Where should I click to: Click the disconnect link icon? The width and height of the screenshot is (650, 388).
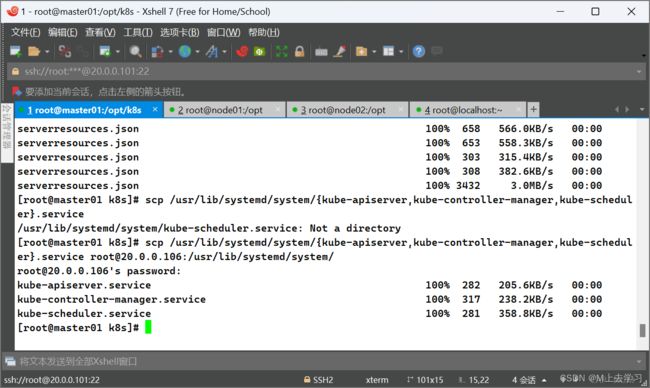(64, 51)
